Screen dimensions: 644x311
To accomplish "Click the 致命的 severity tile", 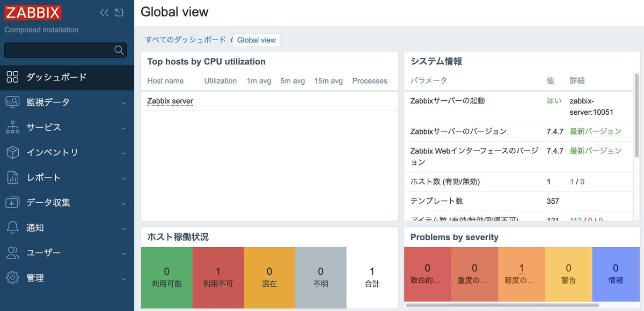I will (x=428, y=274).
